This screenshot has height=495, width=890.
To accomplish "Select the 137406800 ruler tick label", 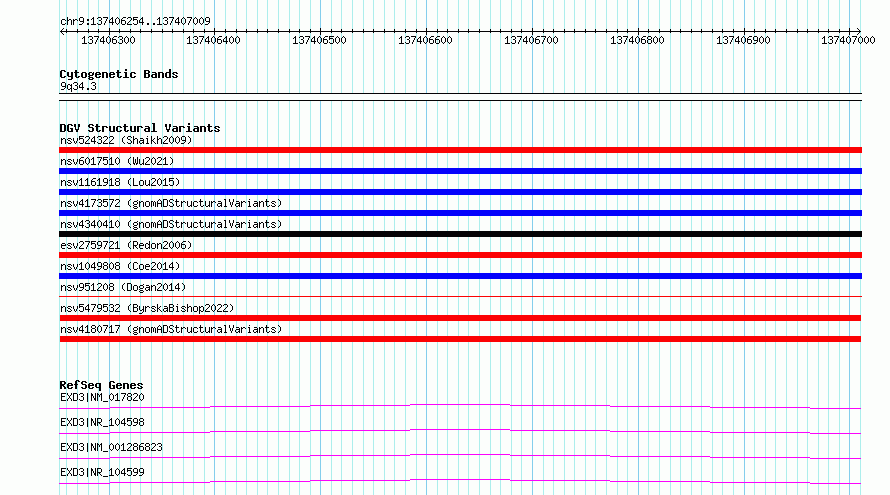I will 637,40.
